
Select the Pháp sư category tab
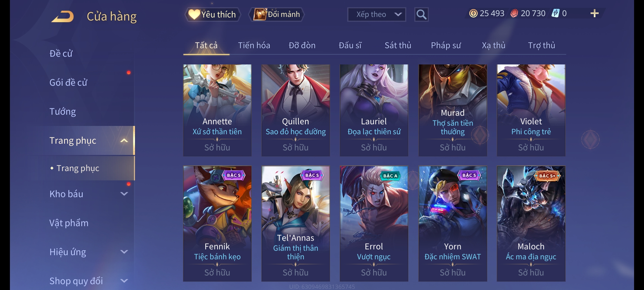446,45
